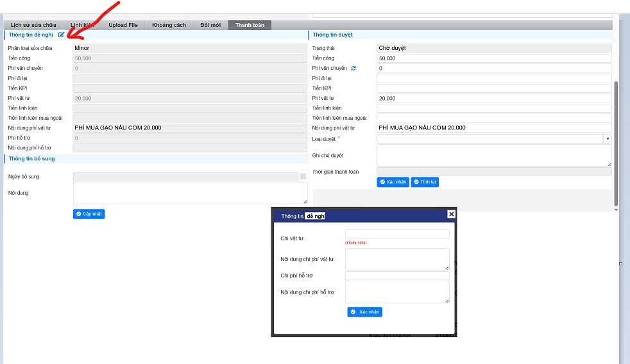Go to the Đổi mới tab
Image resolution: width=630 pixels, height=364 pixels.
point(210,25)
